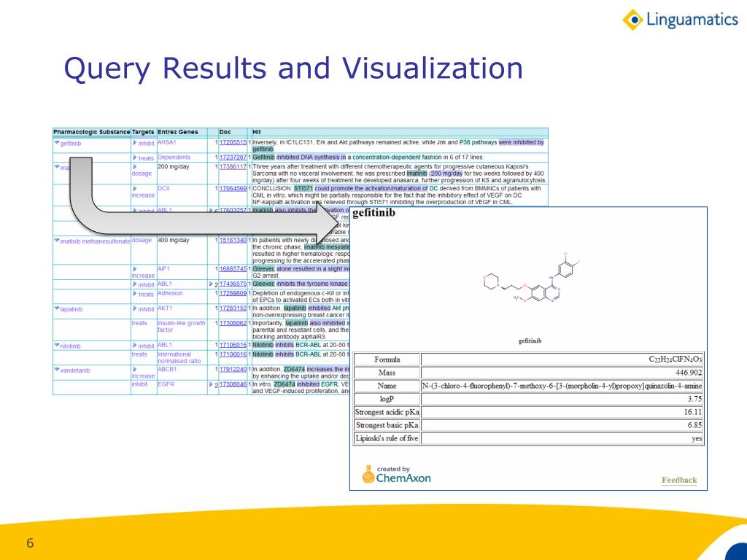Collapse the vandetanib substance row
747x560 pixels.
tap(57, 370)
